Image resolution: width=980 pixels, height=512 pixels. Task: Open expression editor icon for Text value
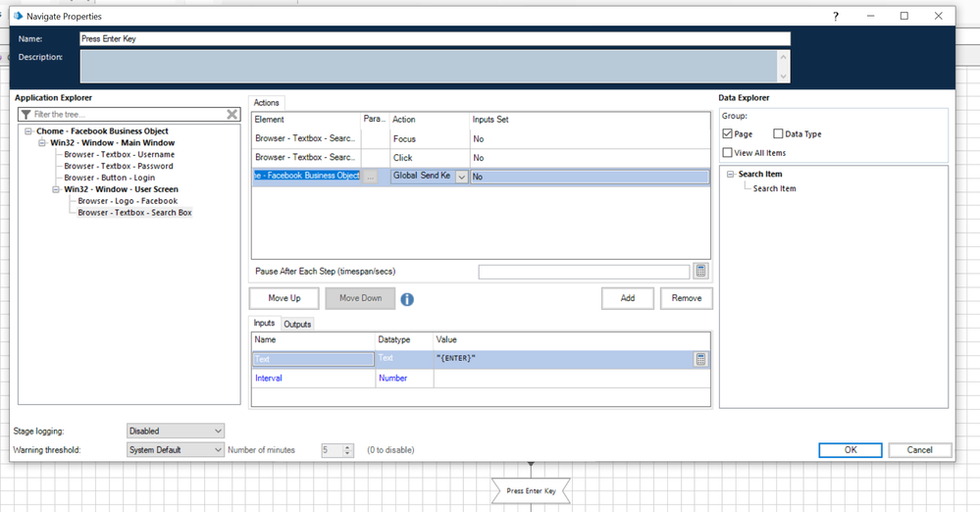pos(701,359)
